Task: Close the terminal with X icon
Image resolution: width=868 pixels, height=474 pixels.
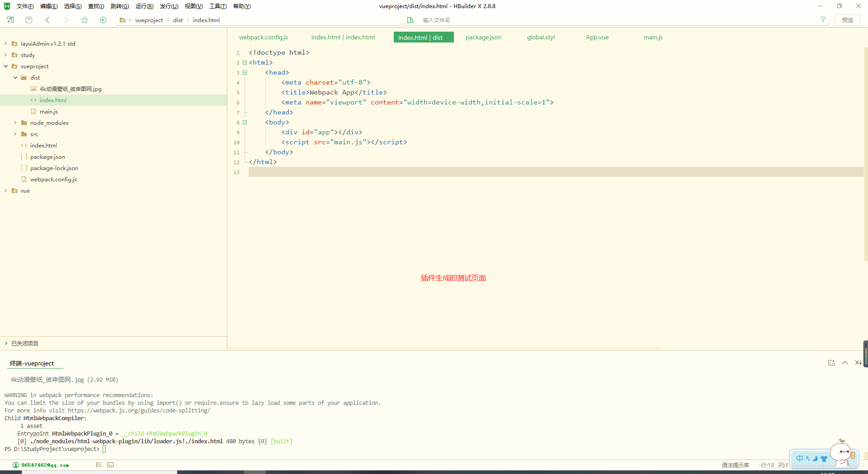Action: pyautogui.click(x=858, y=363)
